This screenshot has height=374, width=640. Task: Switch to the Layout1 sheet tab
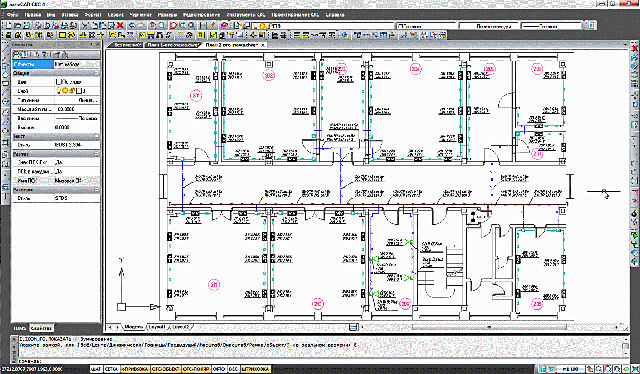pyautogui.click(x=158, y=327)
